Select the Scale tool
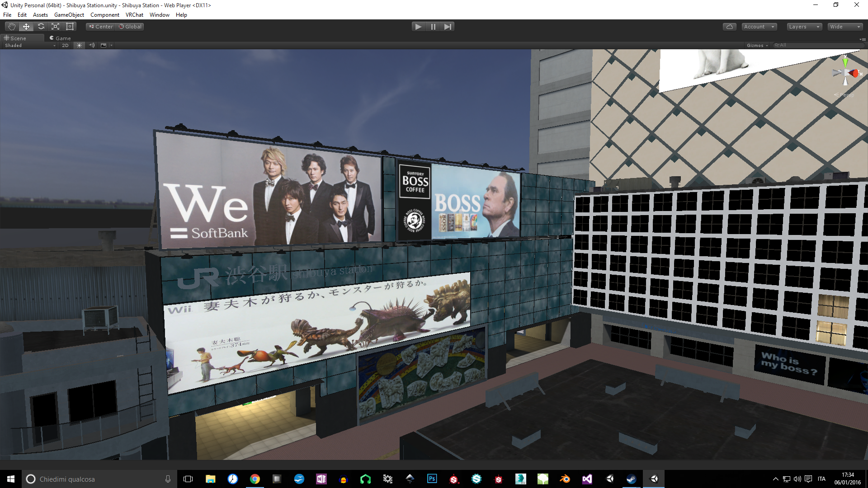Image resolution: width=868 pixels, height=488 pixels. [x=55, y=27]
